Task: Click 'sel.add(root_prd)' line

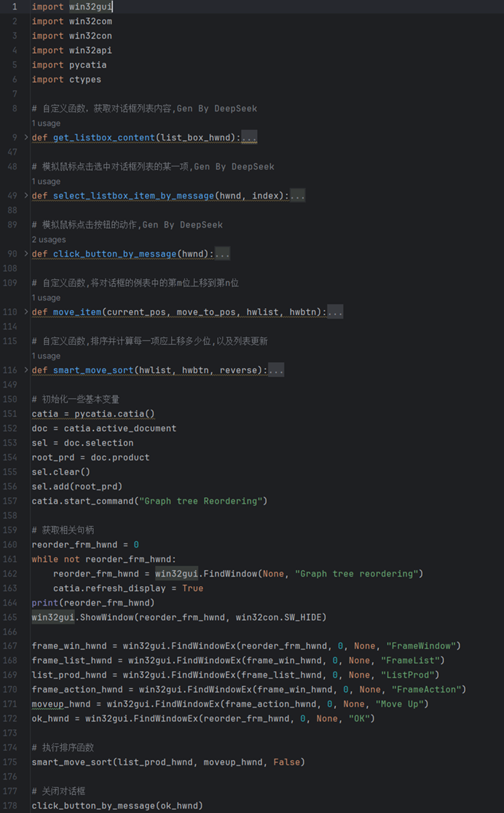Action: pyautogui.click(x=77, y=486)
